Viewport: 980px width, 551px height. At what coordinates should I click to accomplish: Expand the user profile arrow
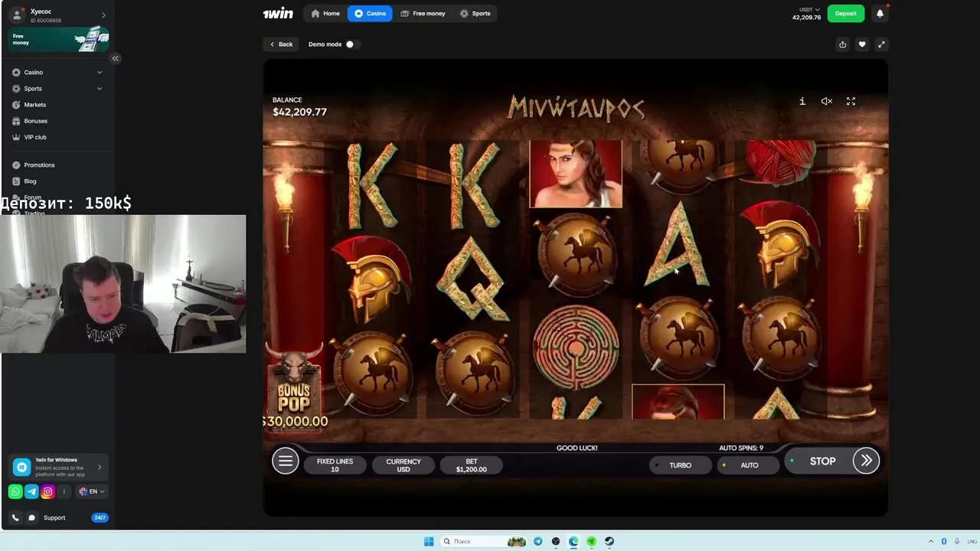click(103, 15)
